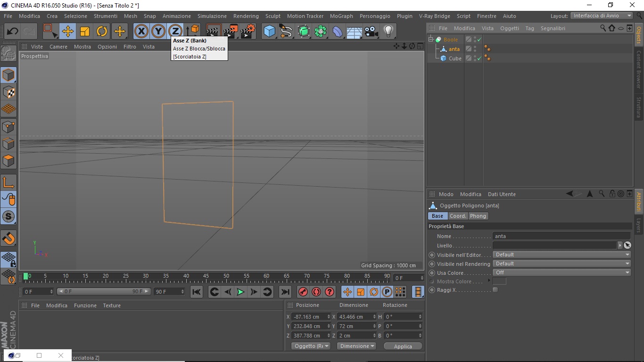Select Polygons mode cube icon
644x362 pixels.
tap(8, 161)
